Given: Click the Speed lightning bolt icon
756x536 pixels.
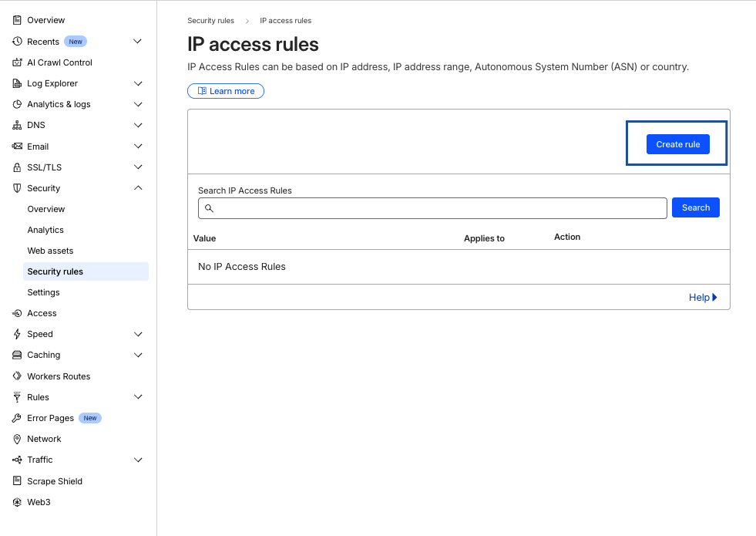Looking at the screenshot, I should (17, 334).
